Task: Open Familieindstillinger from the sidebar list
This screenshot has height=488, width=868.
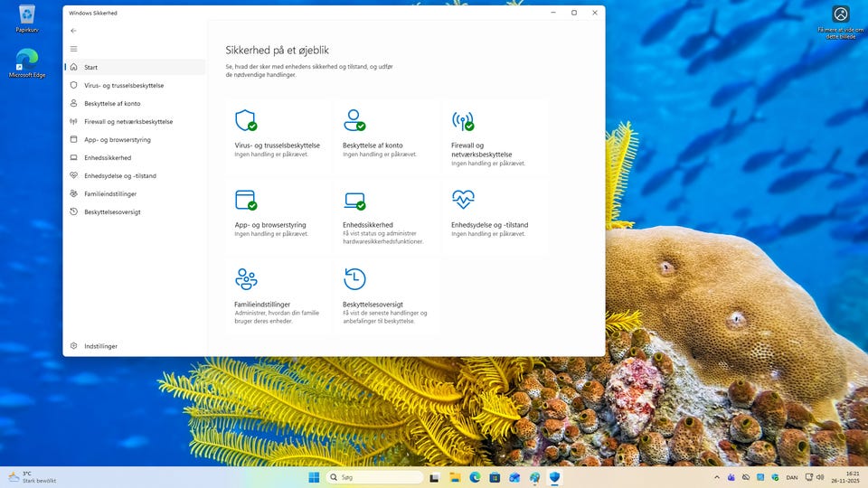Action: tap(110, 193)
